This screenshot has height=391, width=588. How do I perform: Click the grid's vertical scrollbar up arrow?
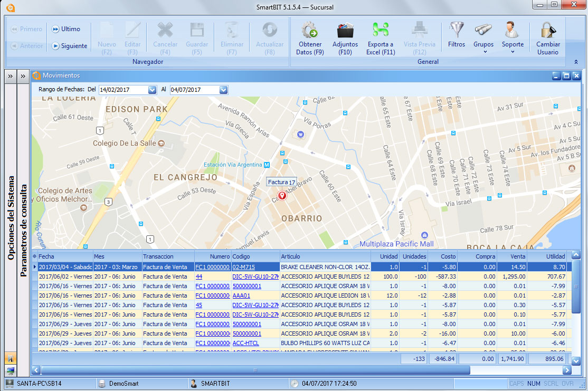click(x=576, y=255)
